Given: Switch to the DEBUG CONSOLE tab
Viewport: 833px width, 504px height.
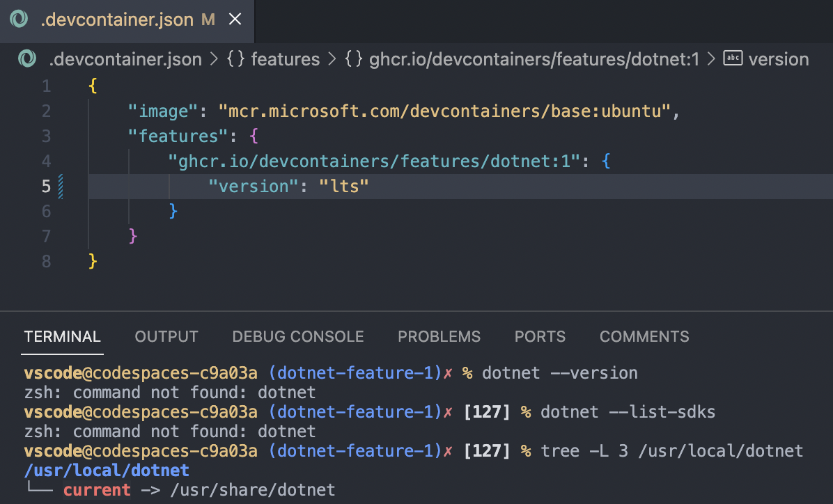Looking at the screenshot, I should [298, 336].
